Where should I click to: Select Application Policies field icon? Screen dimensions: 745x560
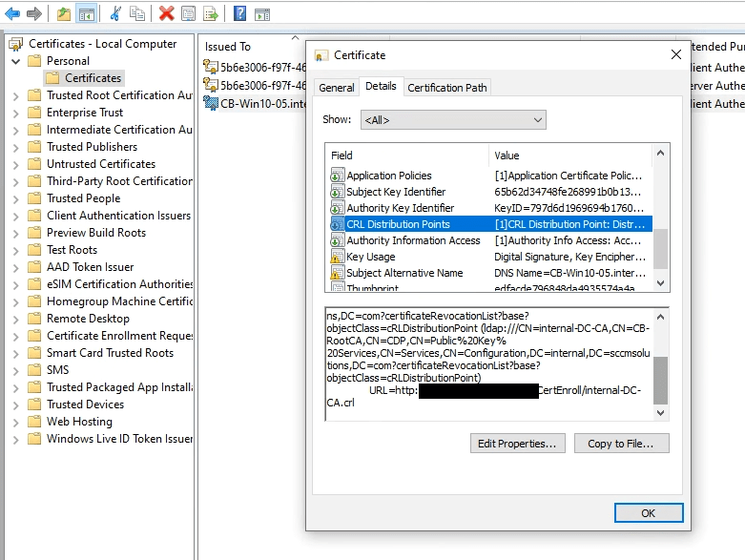(337, 176)
